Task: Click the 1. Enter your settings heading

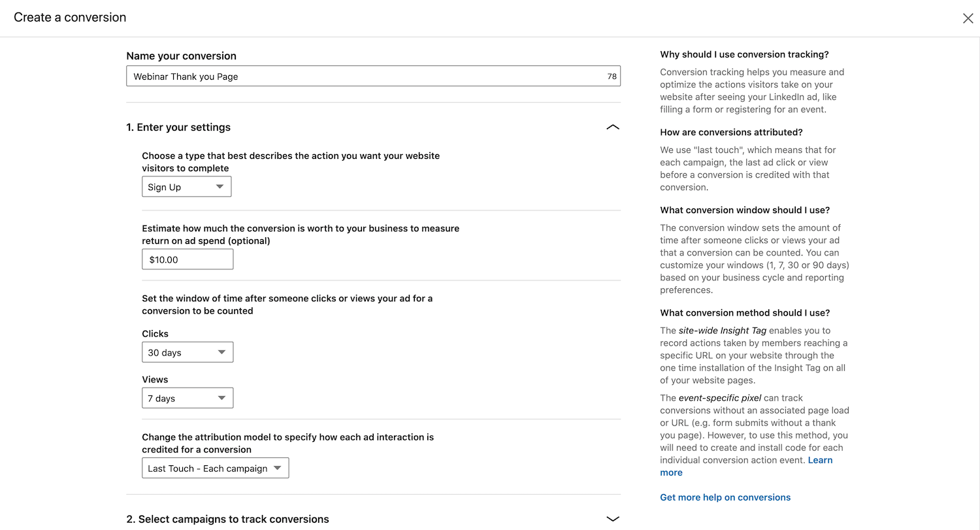Action: tap(178, 127)
